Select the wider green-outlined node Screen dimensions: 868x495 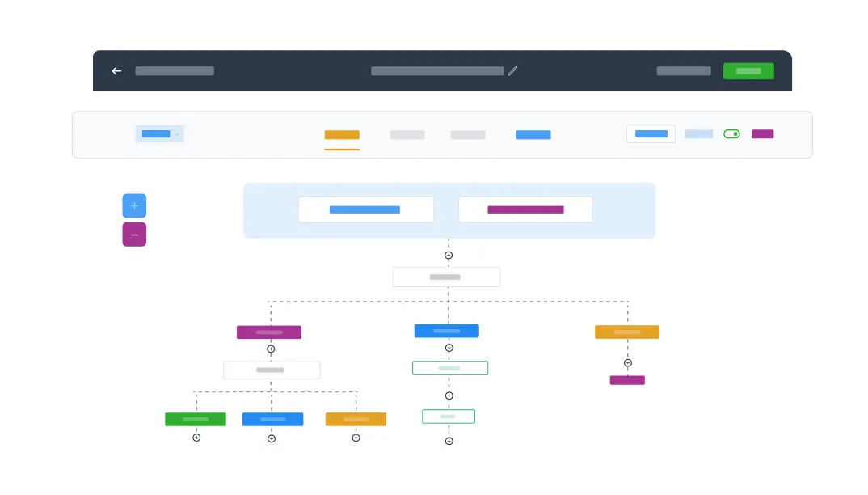(450, 368)
